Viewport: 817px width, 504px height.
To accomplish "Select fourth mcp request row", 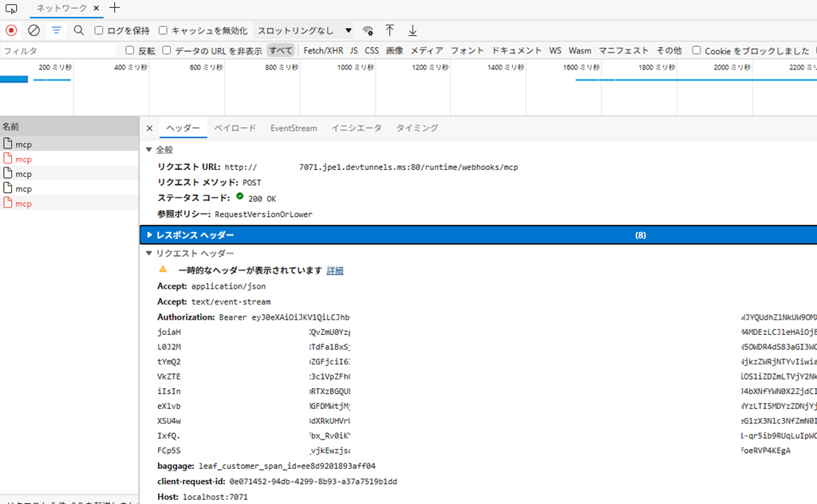I will 69,188.
